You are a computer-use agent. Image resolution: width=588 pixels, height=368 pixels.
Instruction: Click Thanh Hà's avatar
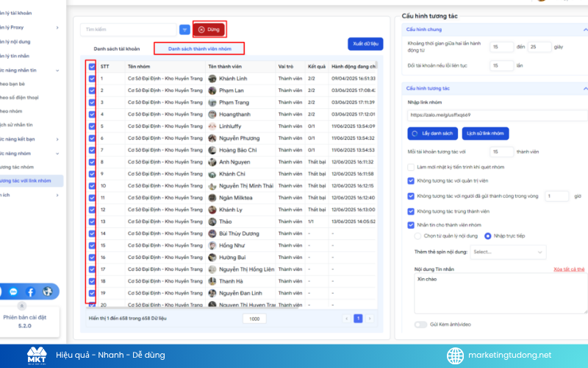pos(212,281)
